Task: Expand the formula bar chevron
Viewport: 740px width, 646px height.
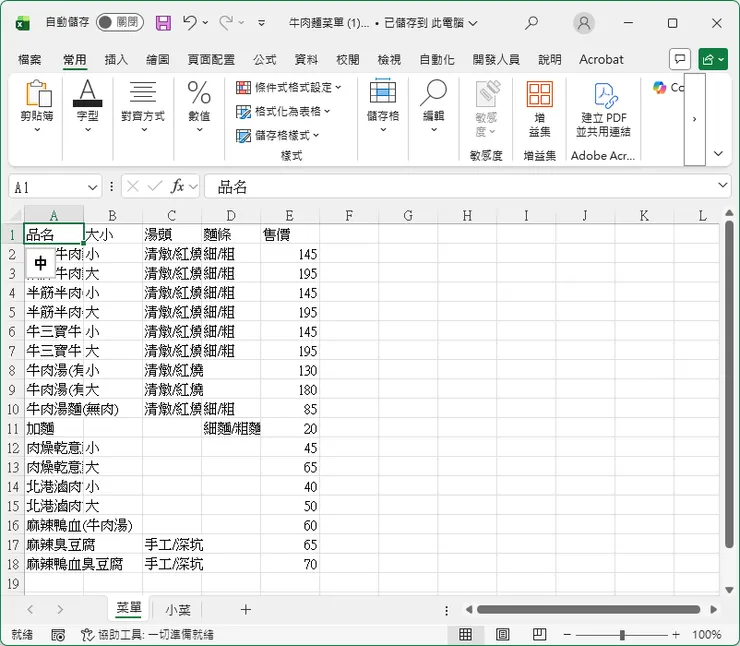Action: 723,185
